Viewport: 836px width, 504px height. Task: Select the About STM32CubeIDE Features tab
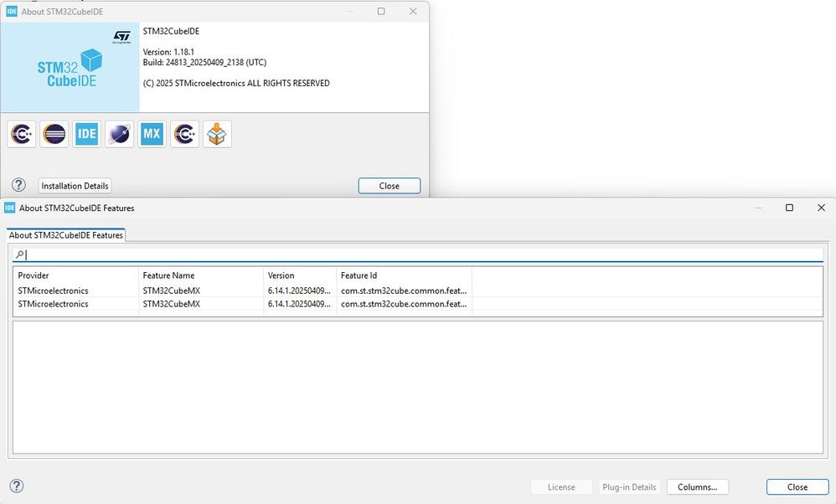[66, 235]
